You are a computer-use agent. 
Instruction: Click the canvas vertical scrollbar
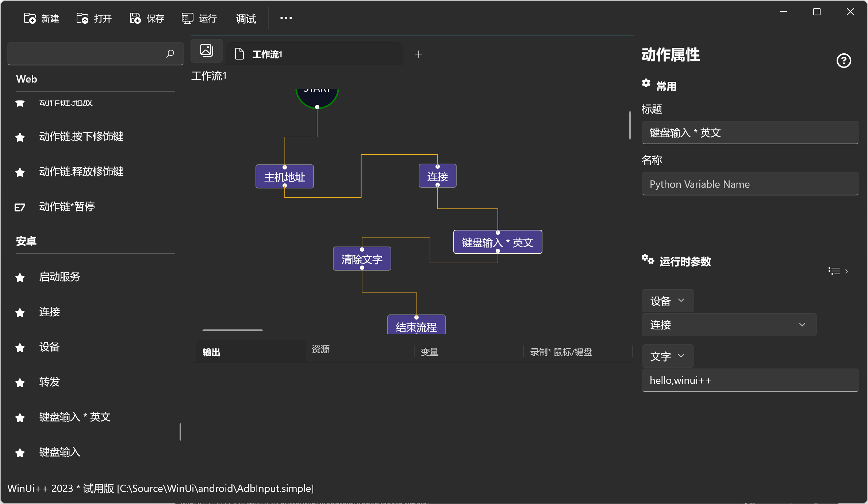click(630, 125)
